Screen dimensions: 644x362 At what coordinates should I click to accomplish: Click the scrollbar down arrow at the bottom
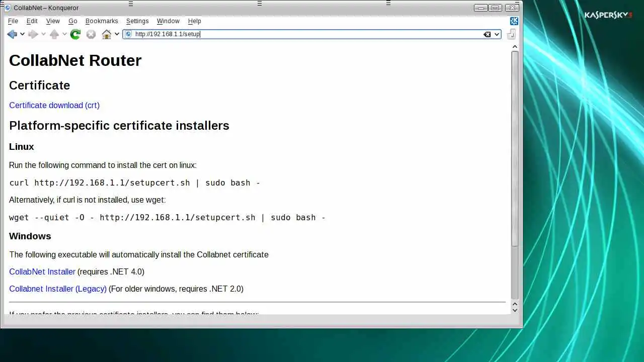(515, 310)
